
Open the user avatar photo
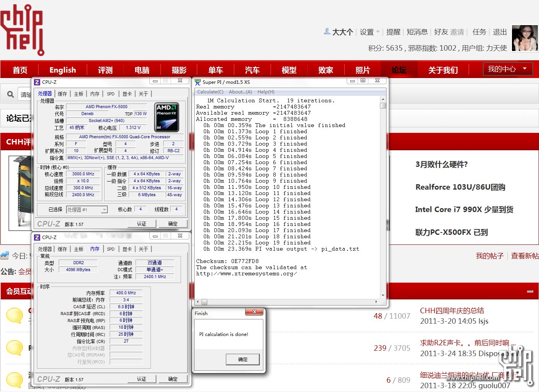[x=525, y=38]
